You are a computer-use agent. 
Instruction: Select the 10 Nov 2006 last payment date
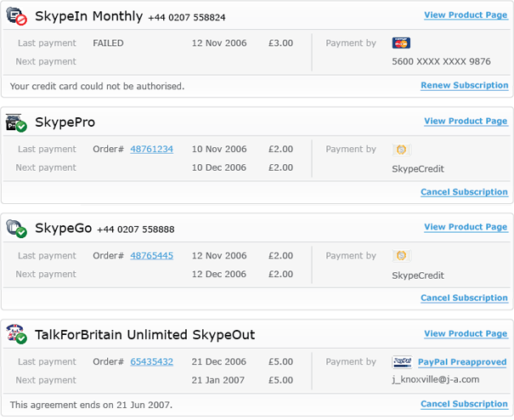(x=219, y=150)
